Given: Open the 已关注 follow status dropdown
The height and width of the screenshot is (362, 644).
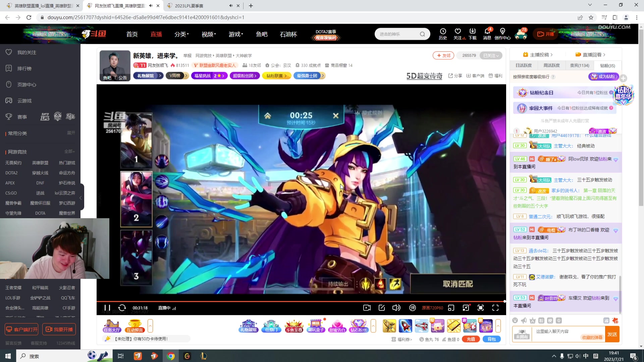Looking at the screenshot, I should tap(491, 55).
